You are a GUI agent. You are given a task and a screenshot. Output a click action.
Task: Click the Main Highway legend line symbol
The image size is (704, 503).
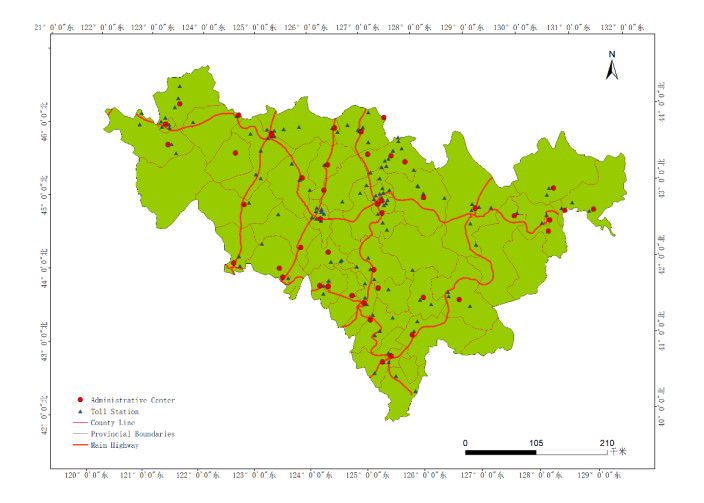coord(78,446)
